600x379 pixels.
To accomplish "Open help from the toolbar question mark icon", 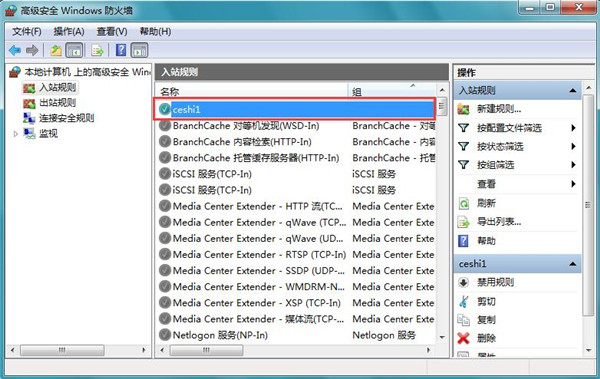I will [x=121, y=50].
